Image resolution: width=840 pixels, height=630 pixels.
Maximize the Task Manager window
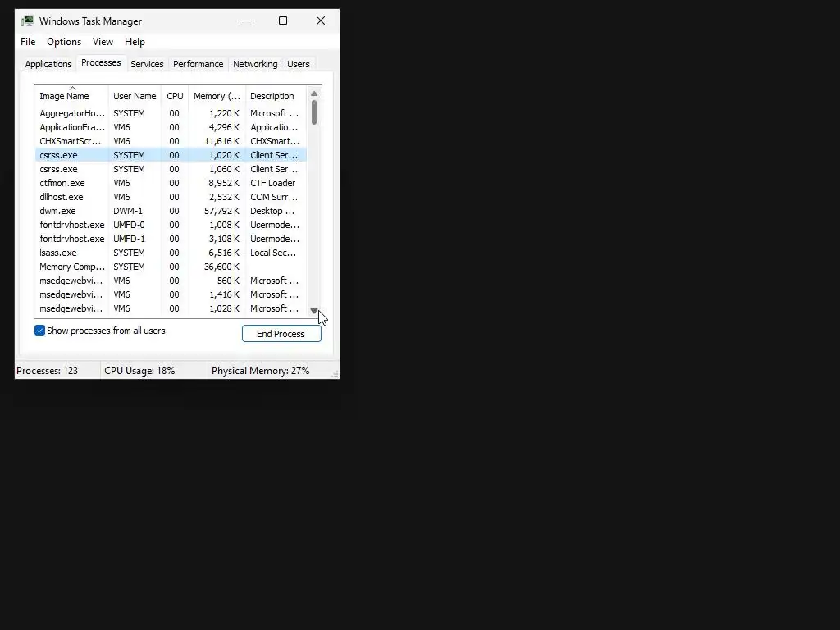click(x=283, y=21)
